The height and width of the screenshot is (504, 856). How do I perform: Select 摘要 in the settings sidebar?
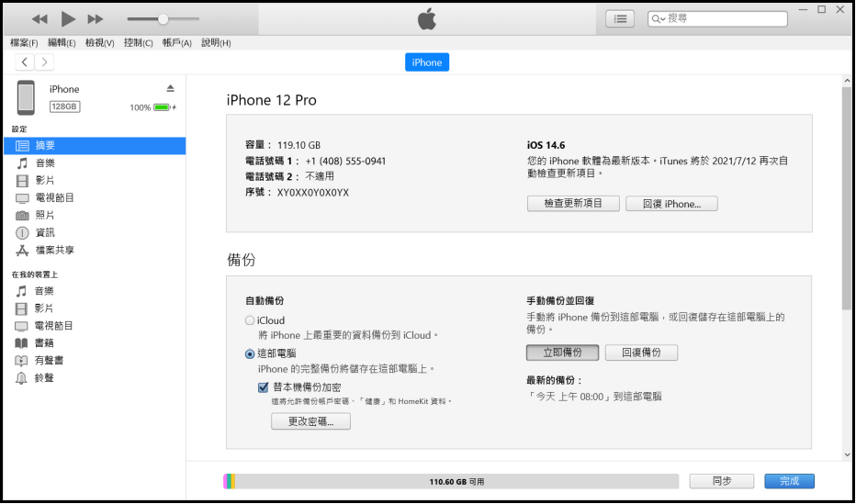point(95,146)
